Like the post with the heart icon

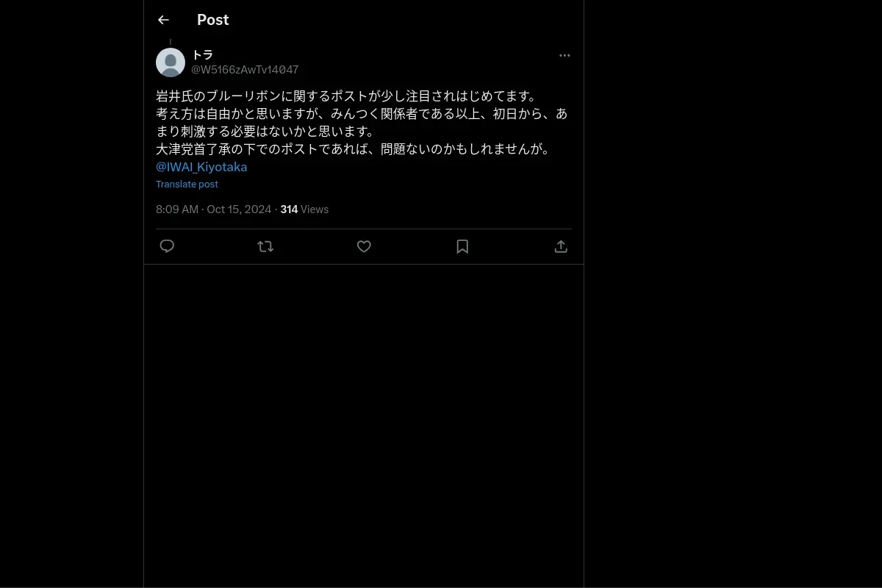[x=364, y=246]
